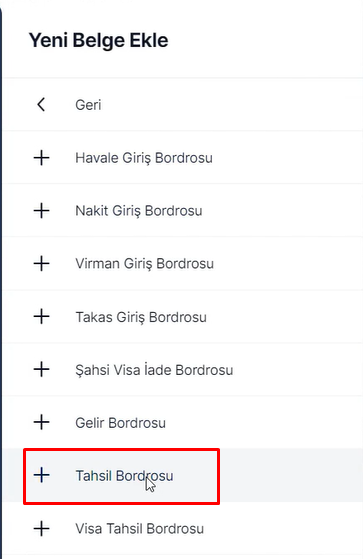The image size is (363, 559).
Task: Click the back chevron arrow icon
Action: click(x=41, y=105)
